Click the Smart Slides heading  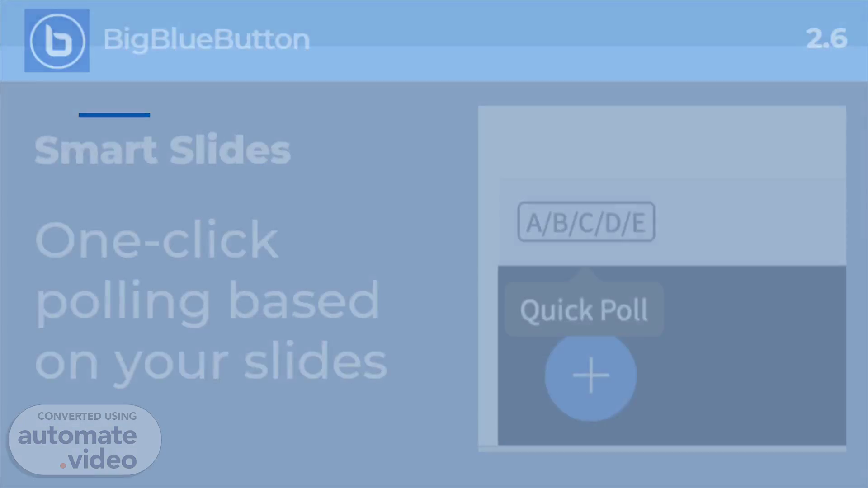click(x=163, y=150)
